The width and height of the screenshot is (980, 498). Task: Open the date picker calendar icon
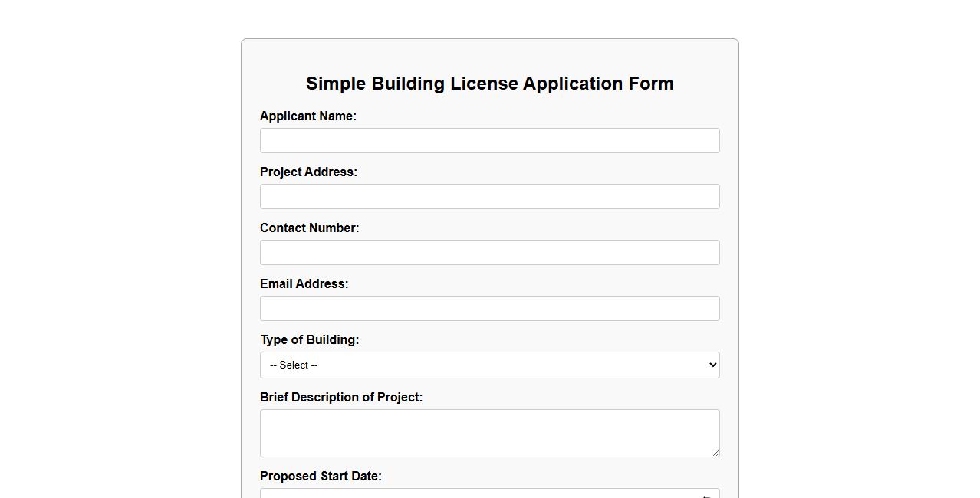[x=706, y=495]
